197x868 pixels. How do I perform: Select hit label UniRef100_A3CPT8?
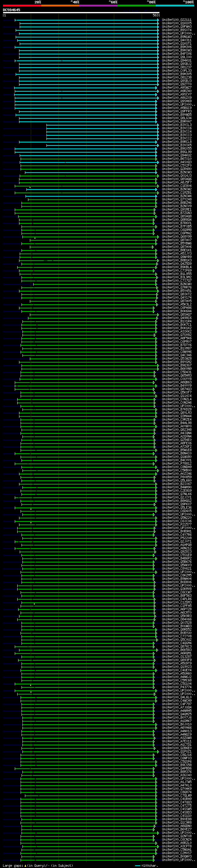[x=177, y=846]
